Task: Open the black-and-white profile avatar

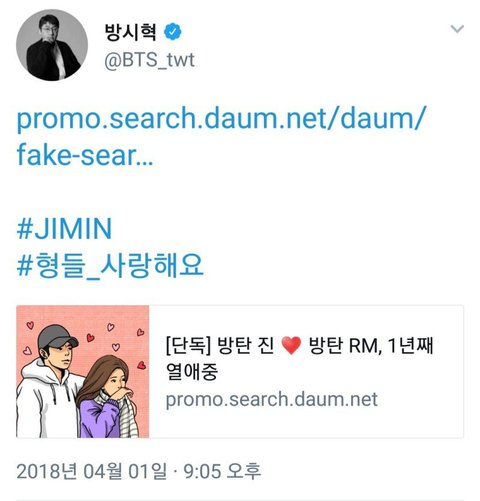Action: 52,45
